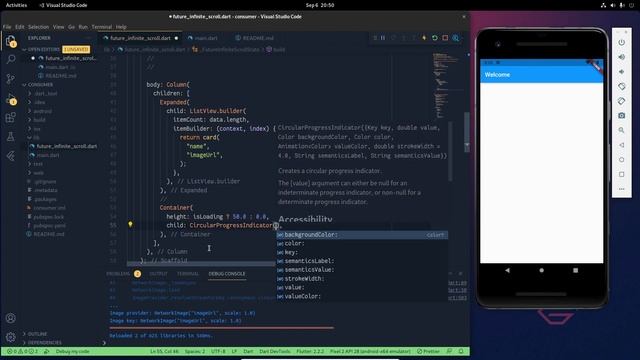This screenshot has width=640, height=360.
Task: Collapse the lib folder
Action: [37, 138]
